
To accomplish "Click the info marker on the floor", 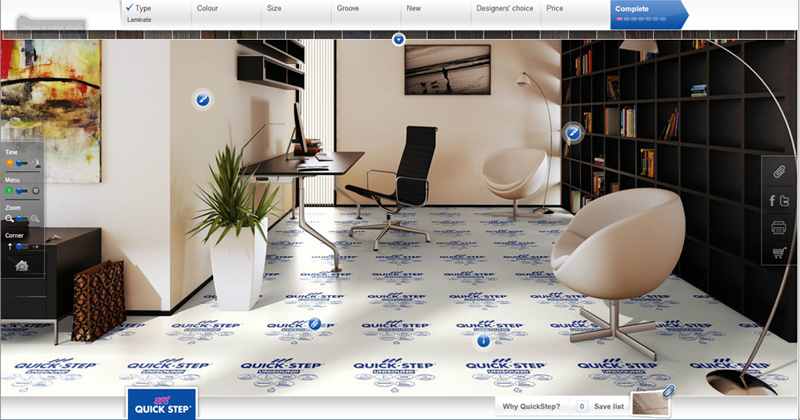I will 483,341.
